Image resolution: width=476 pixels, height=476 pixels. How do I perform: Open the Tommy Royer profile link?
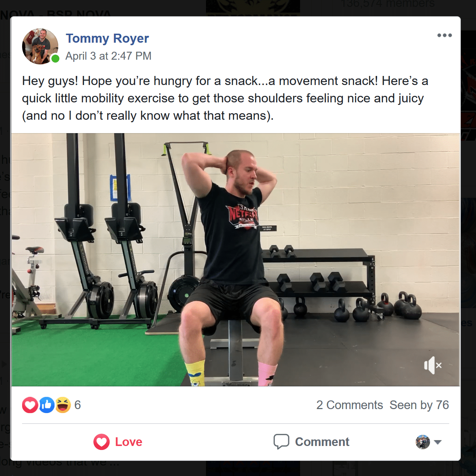pyautogui.click(x=107, y=38)
